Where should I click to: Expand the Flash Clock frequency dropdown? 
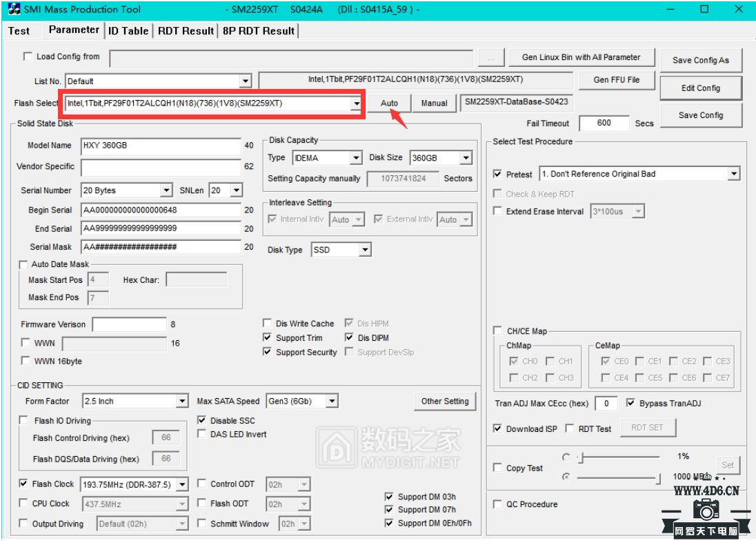(182, 485)
